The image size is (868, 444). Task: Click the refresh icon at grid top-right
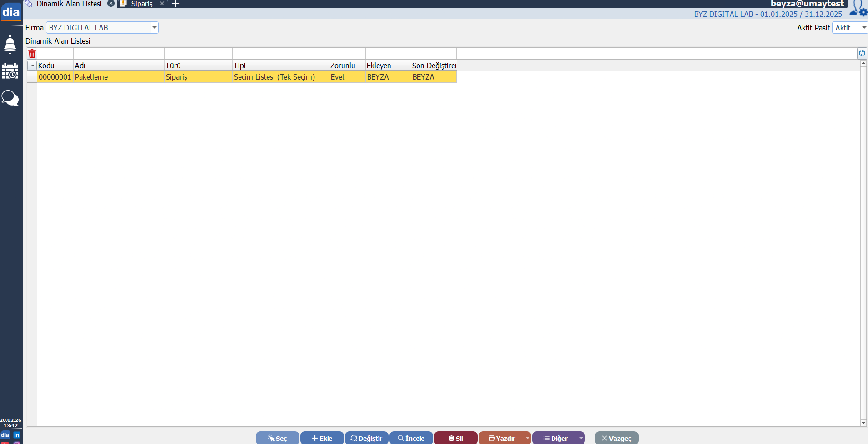pyautogui.click(x=862, y=53)
